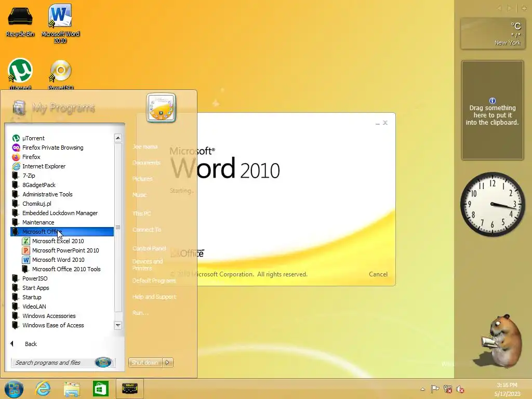Image resolution: width=532 pixels, height=399 pixels.
Task: Open Documents from the start menu
Action: click(x=146, y=163)
